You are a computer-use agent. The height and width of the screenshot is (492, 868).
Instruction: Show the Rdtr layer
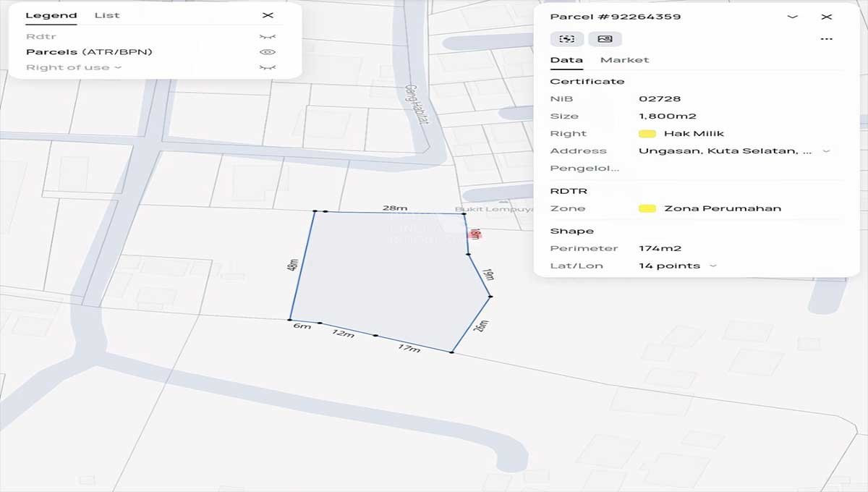pyautogui.click(x=268, y=36)
